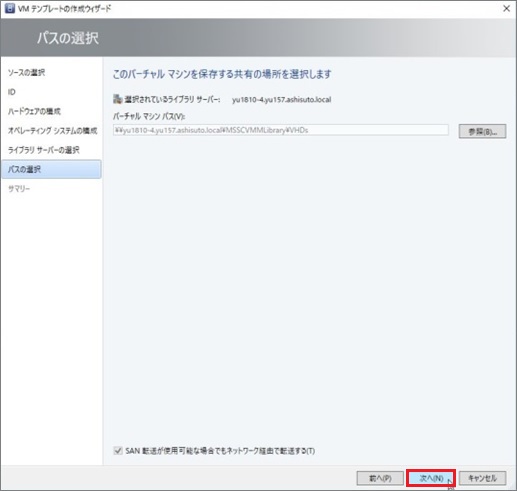Go to ソースの選択 step
This screenshot has width=517, height=491.
pyautogui.click(x=26, y=73)
